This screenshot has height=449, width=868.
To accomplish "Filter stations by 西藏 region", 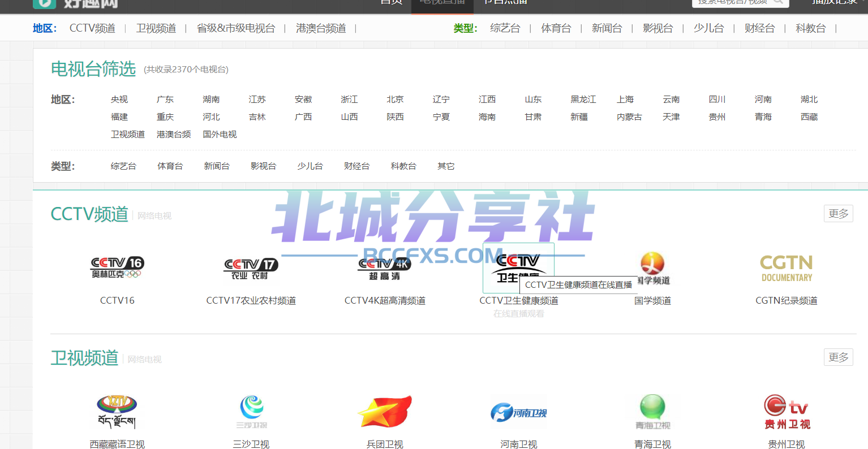I will (x=809, y=117).
